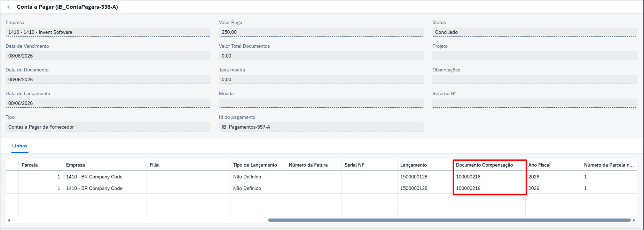Click the Status field showing Conciliado
This screenshot has height=230, width=644.
pyautogui.click(x=535, y=32)
